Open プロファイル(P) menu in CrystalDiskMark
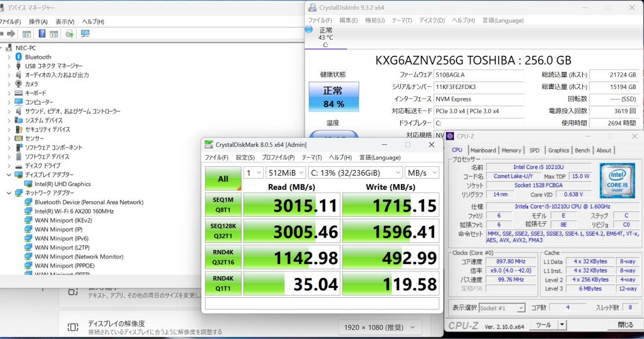This screenshot has height=339, width=644. [x=278, y=157]
